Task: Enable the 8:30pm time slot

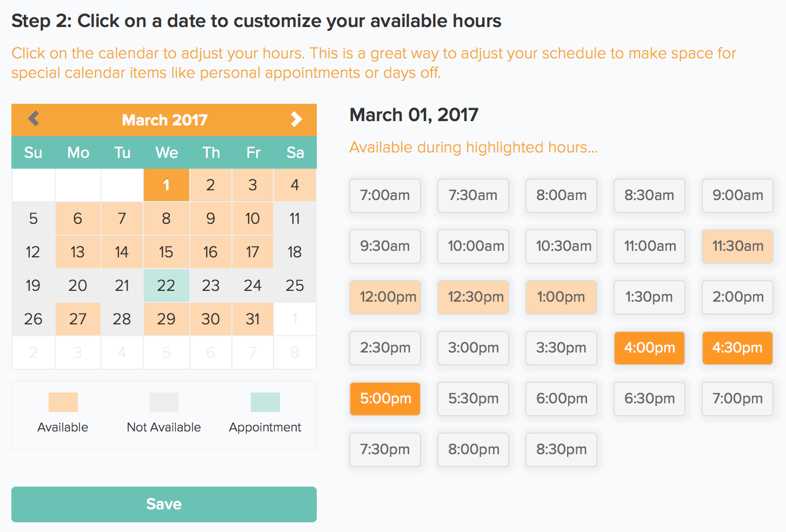Action: point(561,449)
